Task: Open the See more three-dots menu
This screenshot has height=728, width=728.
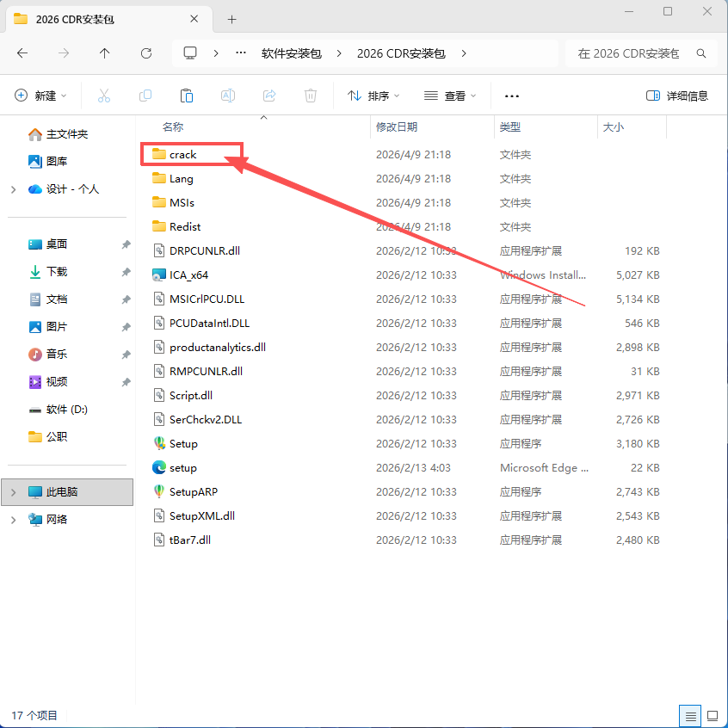Action: tap(512, 96)
